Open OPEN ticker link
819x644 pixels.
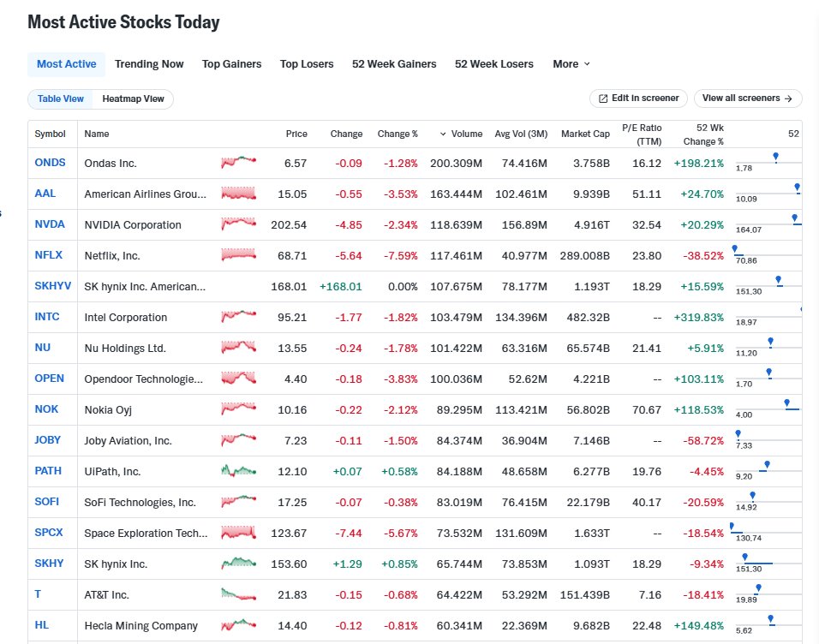(x=49, y=379)
